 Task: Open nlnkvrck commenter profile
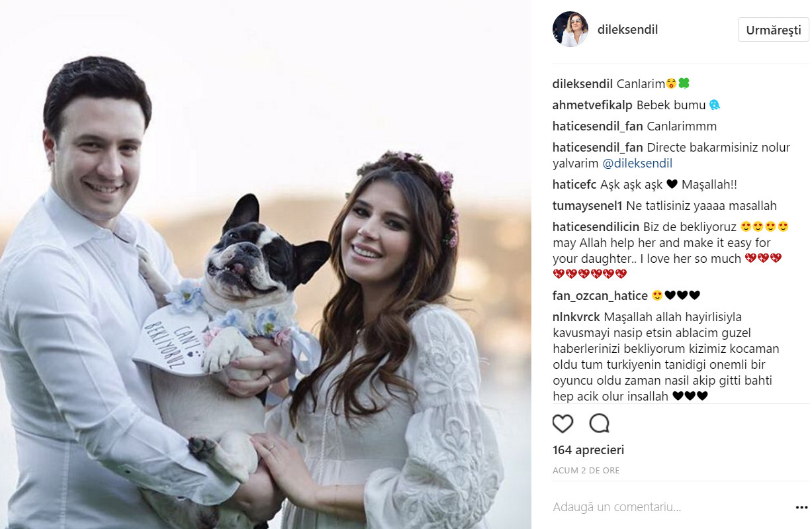(x=576, y=316)
